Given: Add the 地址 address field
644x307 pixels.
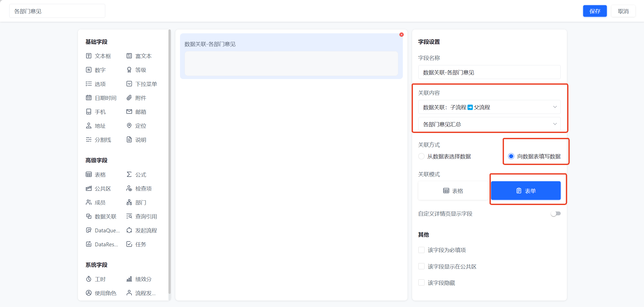Looking at the screenshot, I should coord(96,125).
